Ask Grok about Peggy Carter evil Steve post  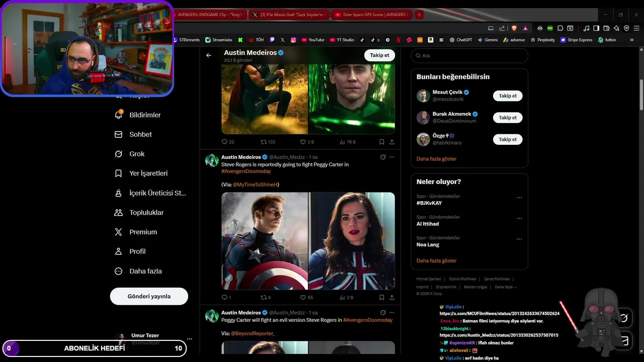point(383,312)
